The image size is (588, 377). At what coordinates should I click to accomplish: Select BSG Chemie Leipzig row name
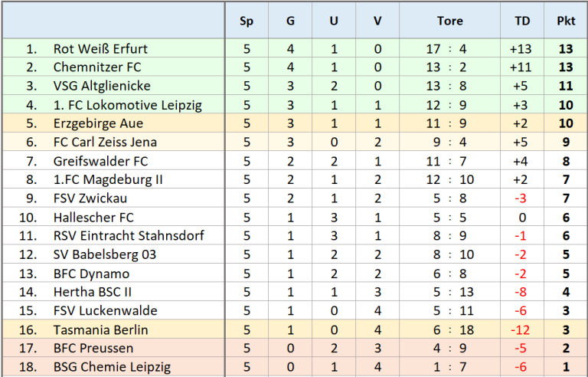click(x=112, y=367)
